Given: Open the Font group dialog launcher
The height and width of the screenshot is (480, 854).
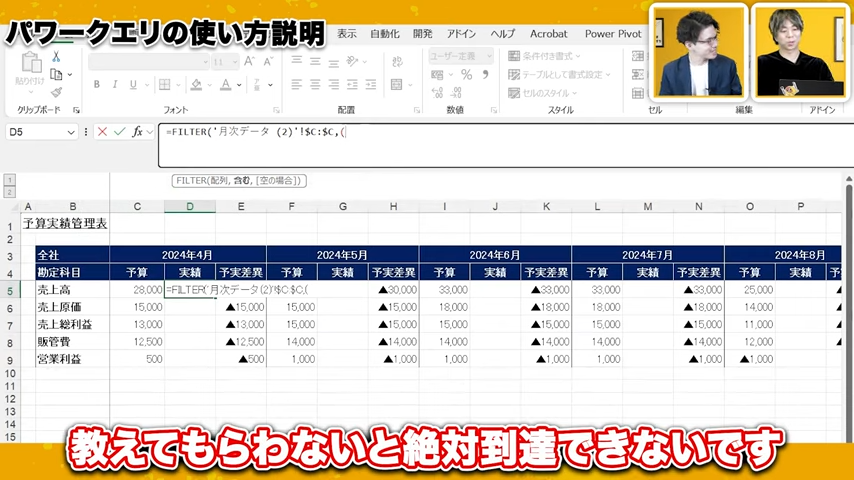Looking at the screenshot, I should (276, 110).
